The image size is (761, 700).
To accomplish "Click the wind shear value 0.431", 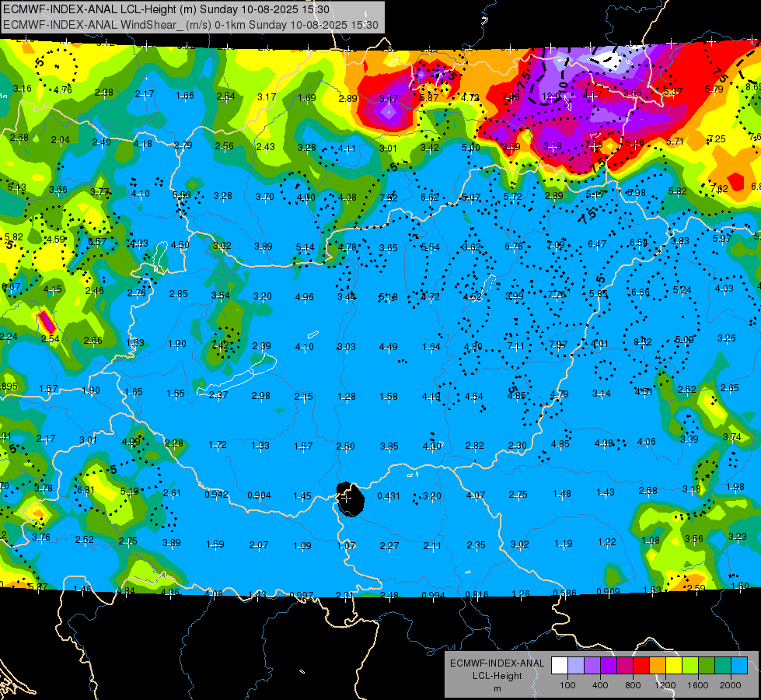I will click(x=388, y=496).
